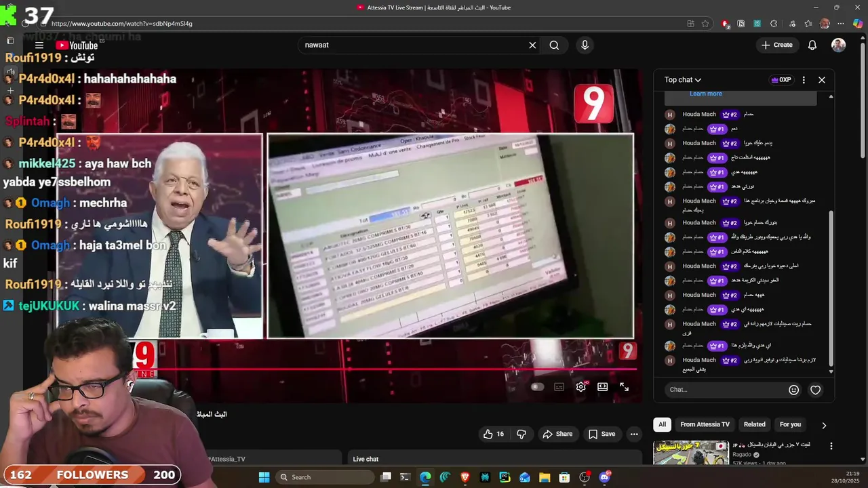This screenshot has height=488, width=868.
Task: Toggle subtitles in the video player
Action: click(x=559, y=387)
